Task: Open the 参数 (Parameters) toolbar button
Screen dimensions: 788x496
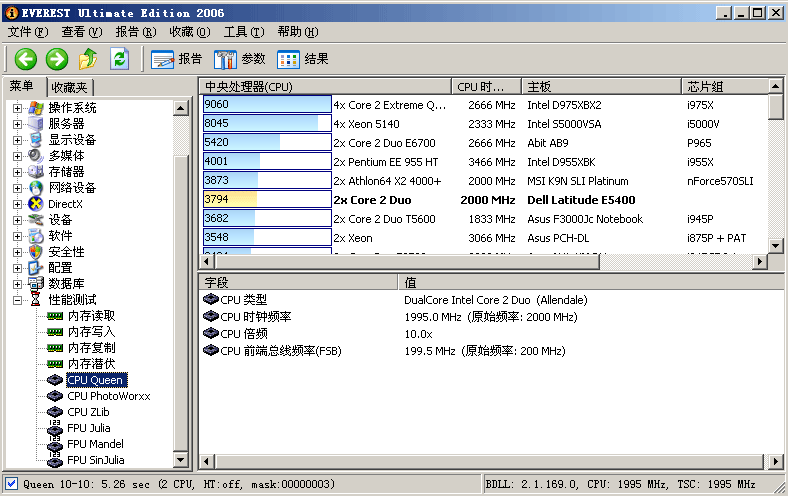Action: [x=239, y=59]
